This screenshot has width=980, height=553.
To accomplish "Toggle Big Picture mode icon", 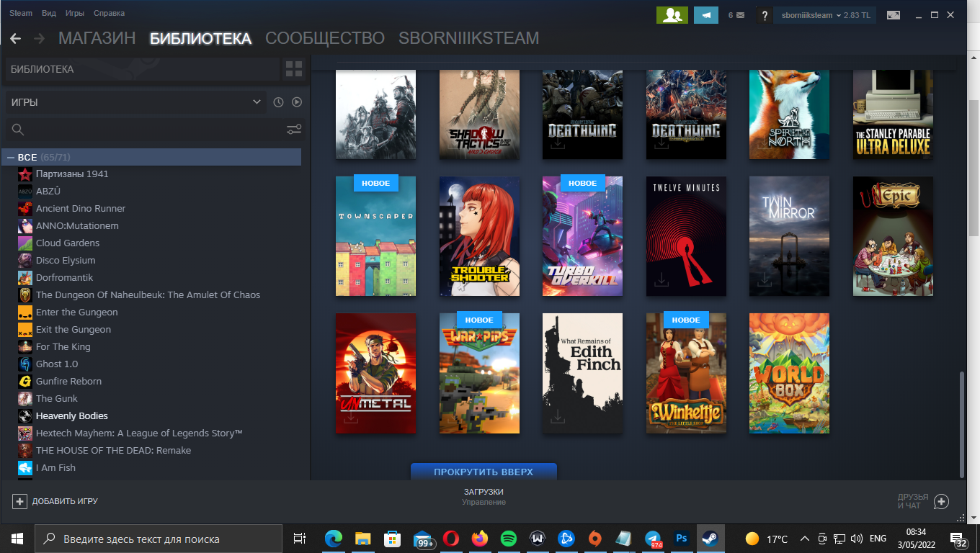I will tap(894, 15).
